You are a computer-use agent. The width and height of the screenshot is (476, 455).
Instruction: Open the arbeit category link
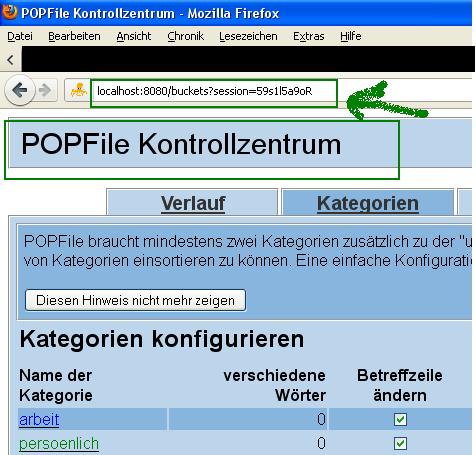point(39,419)
